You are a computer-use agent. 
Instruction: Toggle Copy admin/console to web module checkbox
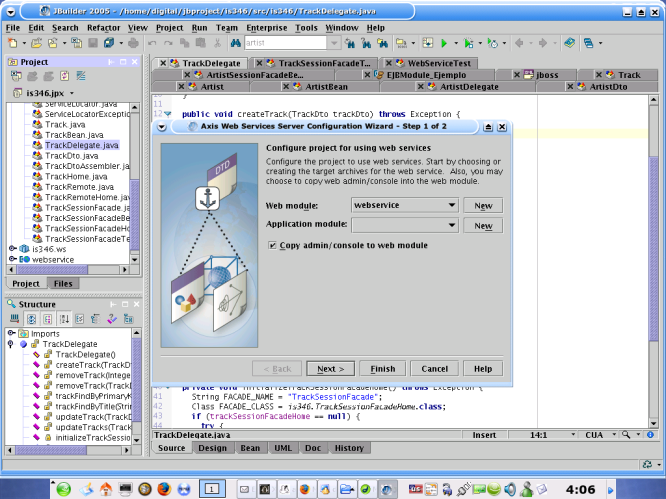272,245
